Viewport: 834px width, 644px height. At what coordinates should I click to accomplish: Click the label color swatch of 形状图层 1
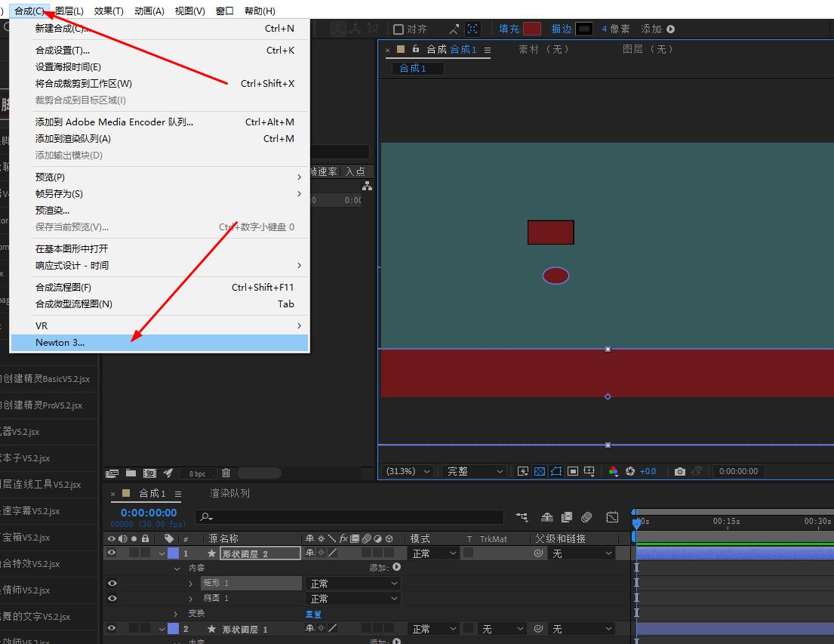click(173, 629)
